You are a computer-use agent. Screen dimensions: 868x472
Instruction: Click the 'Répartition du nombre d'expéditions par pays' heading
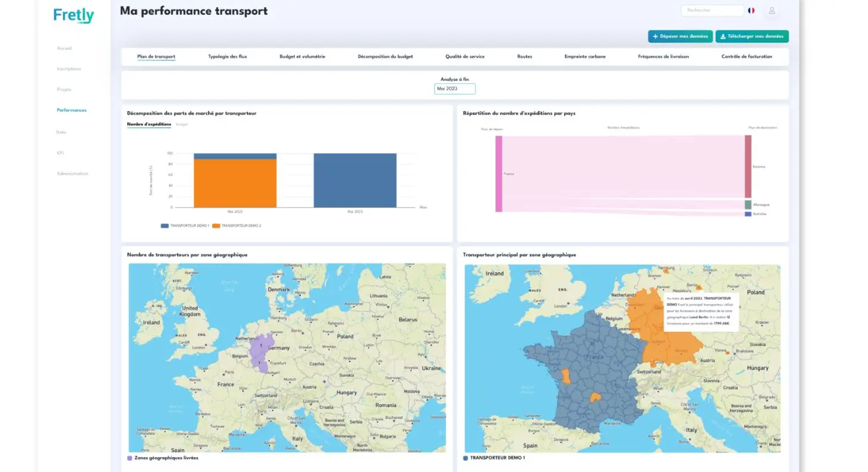(519, 113)
